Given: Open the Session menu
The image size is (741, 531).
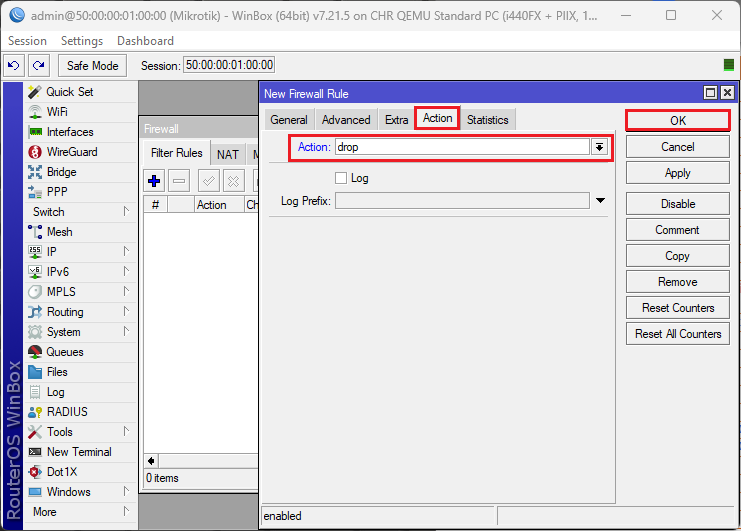Looking at the screenshot, I should (x=27, y=41).
